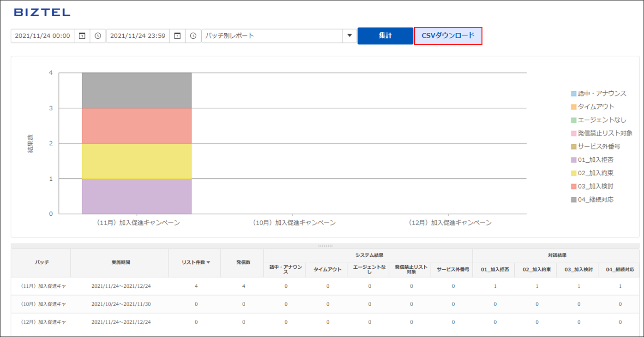644x337 pixels.
Task: Click the 04_継続対応 column header
Action: coord(620,270)
